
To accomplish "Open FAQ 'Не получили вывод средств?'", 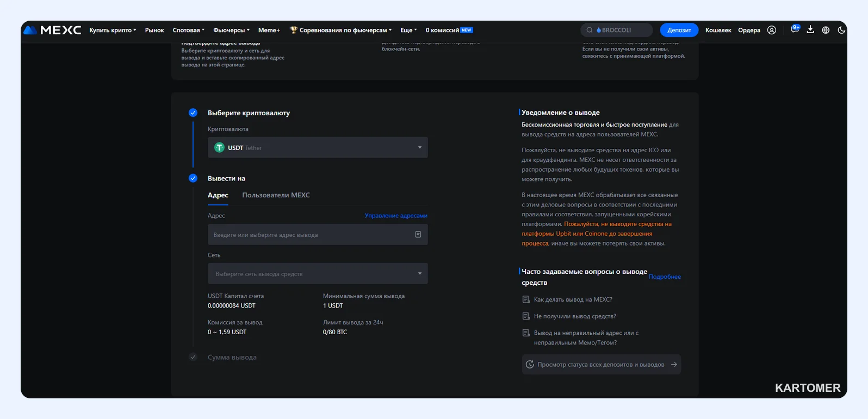I will (x=575, y=316).
